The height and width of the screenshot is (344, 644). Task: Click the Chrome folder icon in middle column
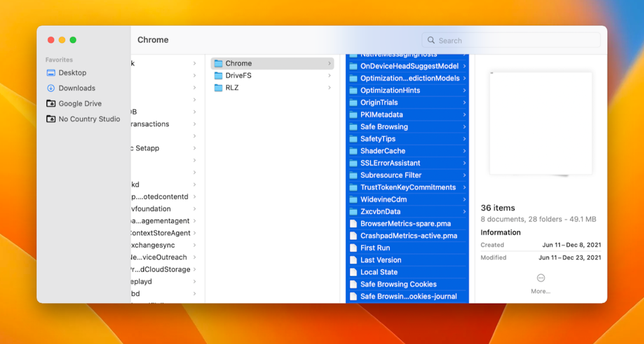[218, 64]
